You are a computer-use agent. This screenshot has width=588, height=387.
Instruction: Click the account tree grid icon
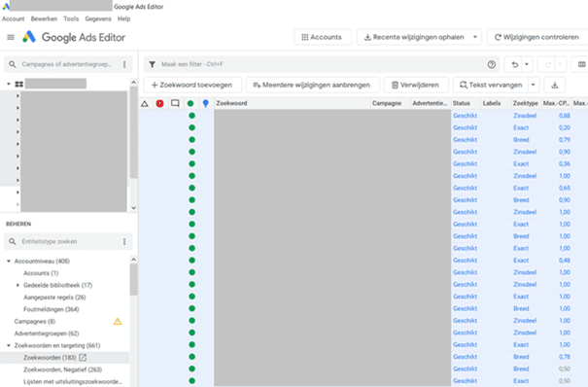[x=18, y=84]
